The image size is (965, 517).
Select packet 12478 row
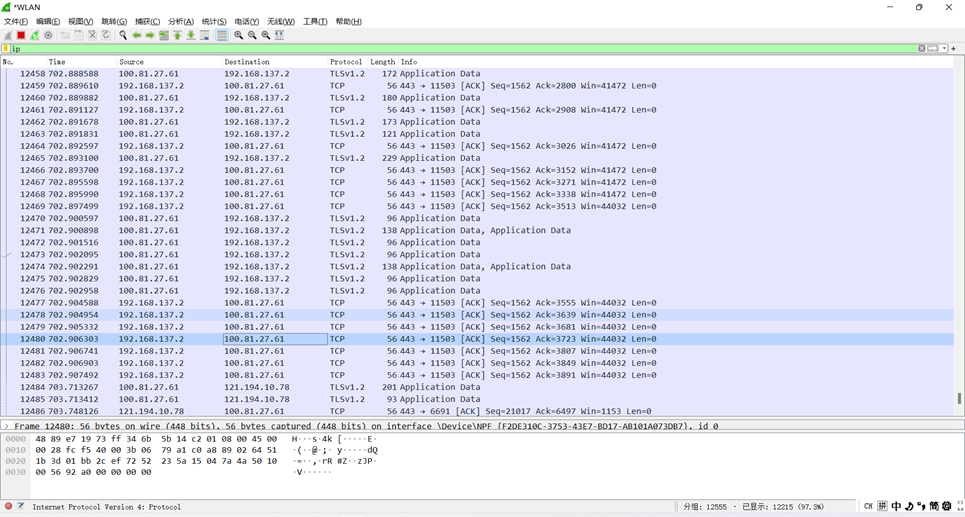pyautogui.click(x=477, y=315)
